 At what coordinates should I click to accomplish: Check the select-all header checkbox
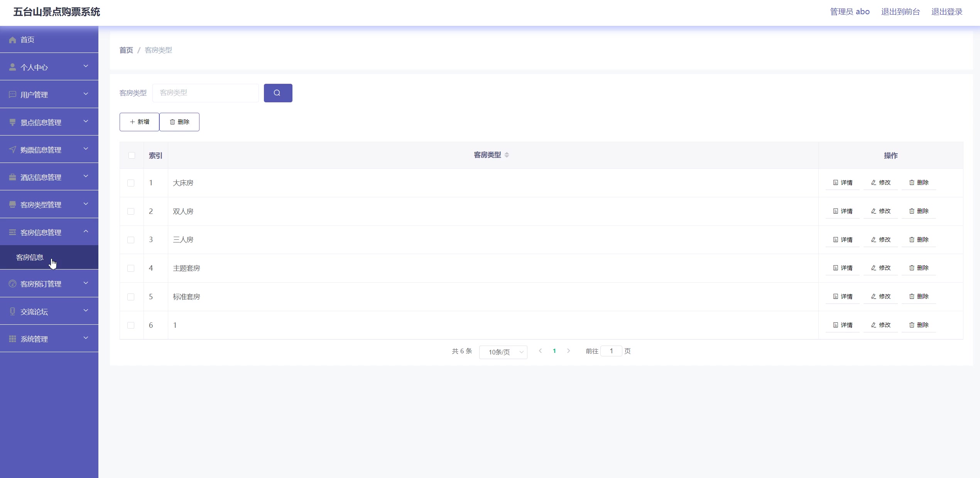click(132, 155)
